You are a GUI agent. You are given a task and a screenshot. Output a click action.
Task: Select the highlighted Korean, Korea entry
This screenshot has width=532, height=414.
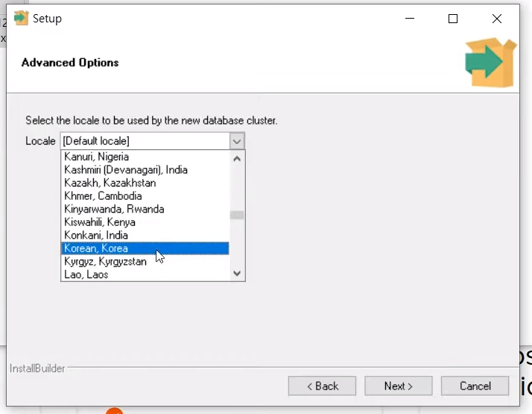145,248
